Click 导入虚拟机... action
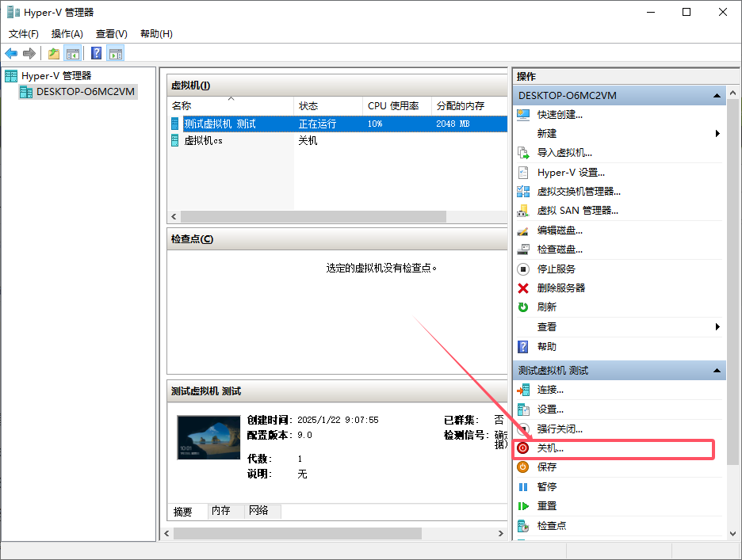This screenshot has width=742, height=560. tap(564, 153)
